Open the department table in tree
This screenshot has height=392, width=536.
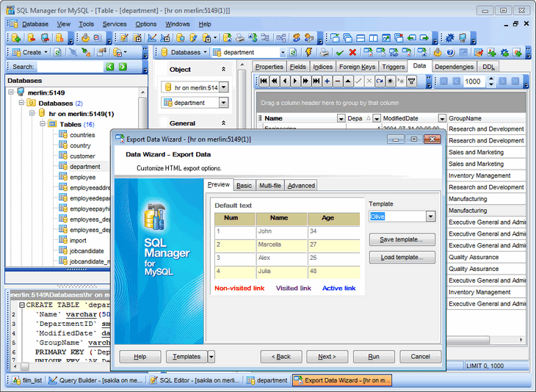click(84, 167)
